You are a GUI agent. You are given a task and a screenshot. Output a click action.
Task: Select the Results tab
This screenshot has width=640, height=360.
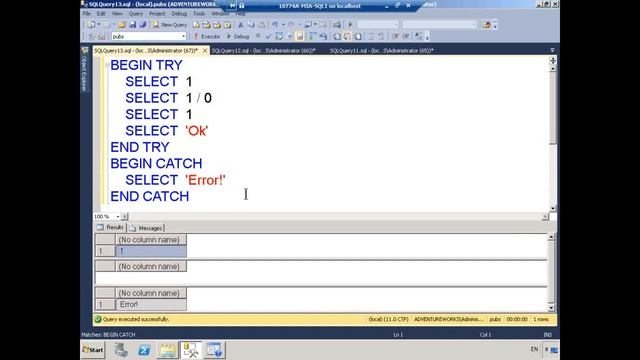click(x=110, y=227)
